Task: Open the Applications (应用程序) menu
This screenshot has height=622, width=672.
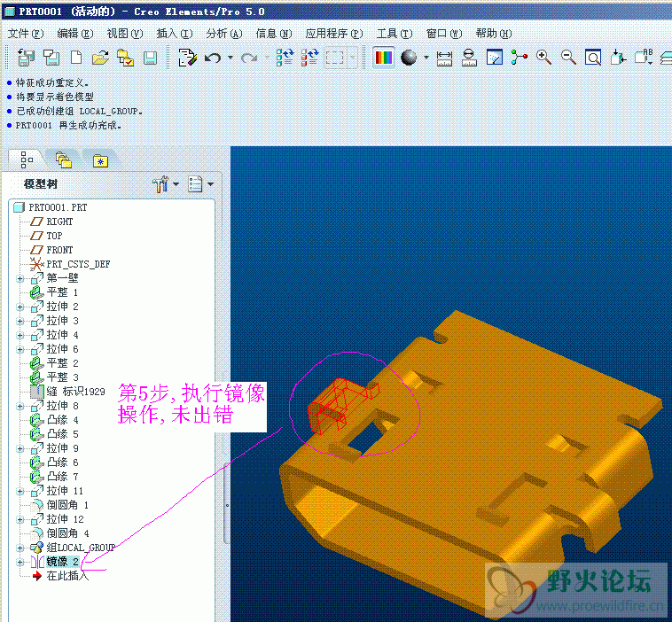Action: tap(334, 34)
